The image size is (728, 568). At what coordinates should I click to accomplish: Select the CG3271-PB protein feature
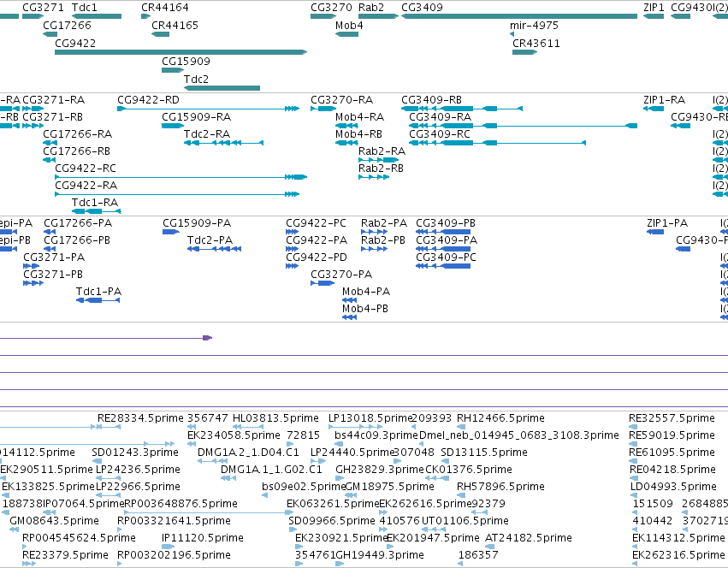[33, 283]
